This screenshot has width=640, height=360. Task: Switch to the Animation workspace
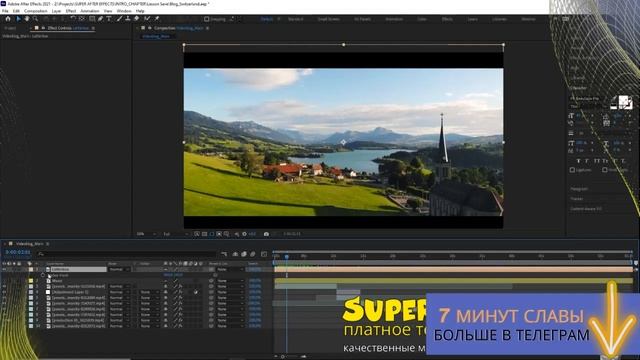394,19
